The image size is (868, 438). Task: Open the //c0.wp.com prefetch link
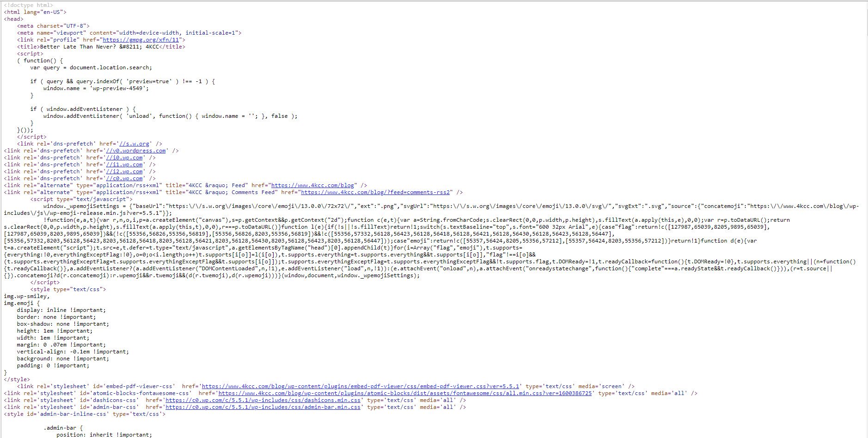point(124,178)
